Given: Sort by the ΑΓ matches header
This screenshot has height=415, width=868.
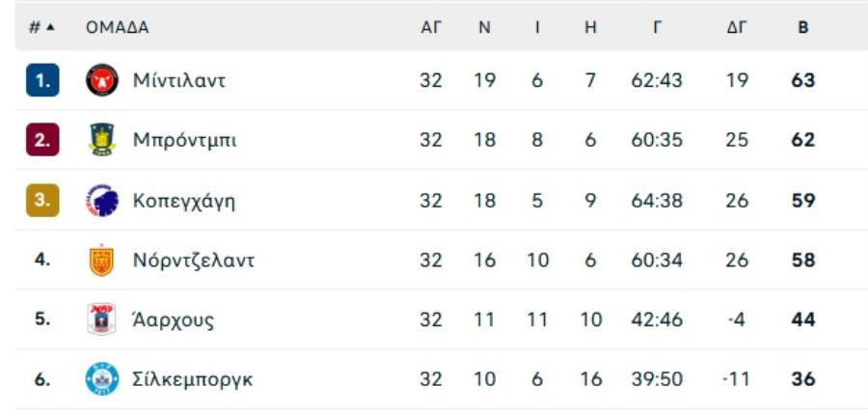Looking at the screenshot, I should click(x=431, y=28).
